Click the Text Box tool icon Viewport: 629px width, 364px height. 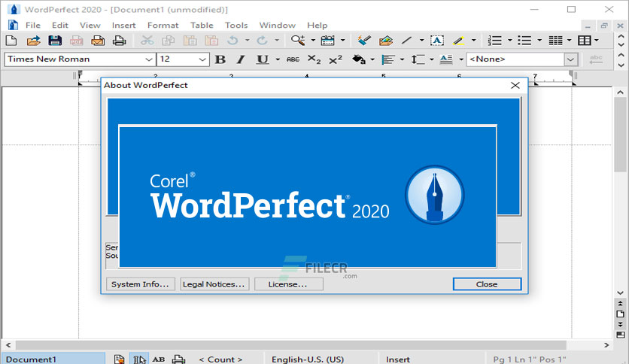[x=436, y=41]
